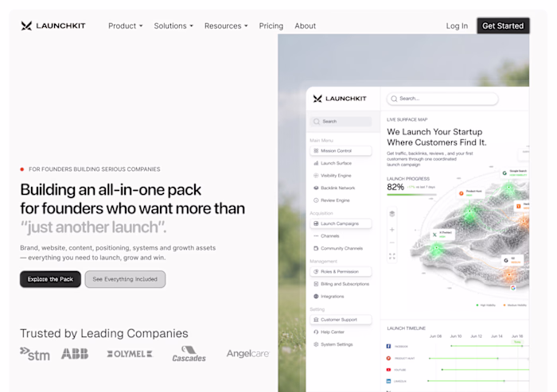Click the Get Started button
This screenshot has width=557, height=392.
pos(503,26)
